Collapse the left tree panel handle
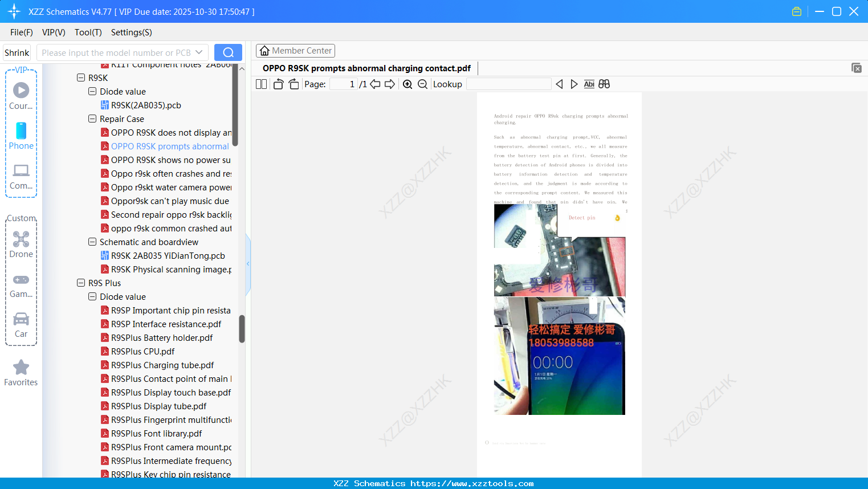The image size is (868, 489). pos(248,264)
